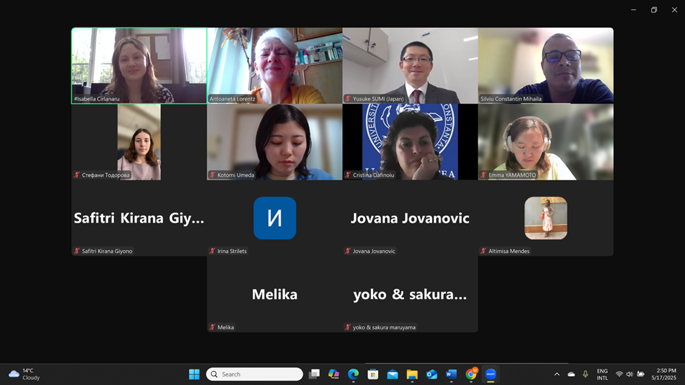
Task: Select Altimisa Mendes profile picture tile
Action: tap(546, 218)
